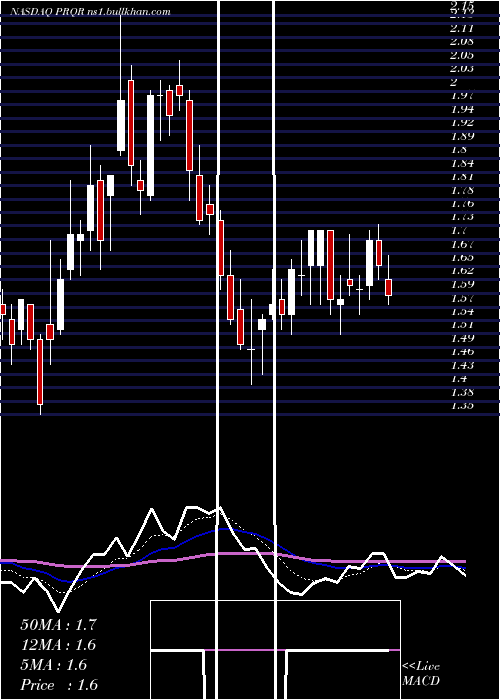
Task: Select the 2.05 price axis label
Action: pyautogui.click(x=462, y=55)
